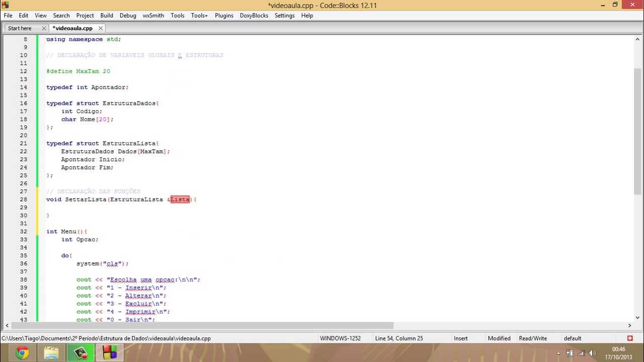Open the Tools+ menu

[199, 16]
